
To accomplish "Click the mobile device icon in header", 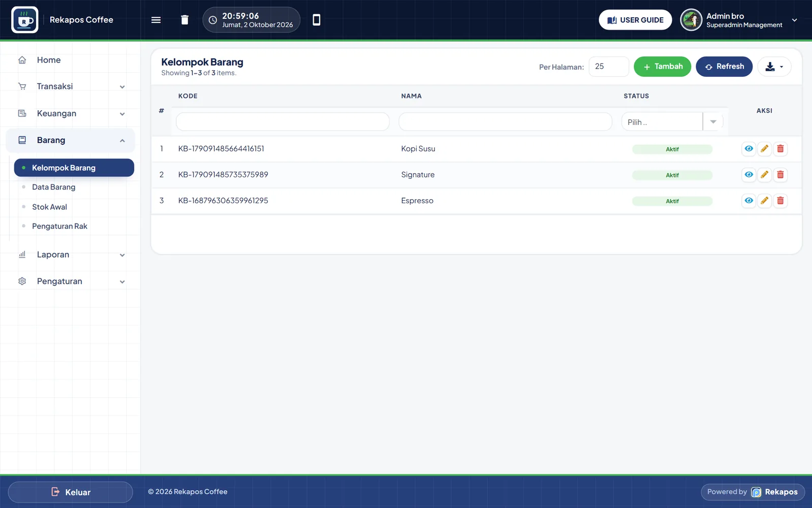I will (316, 20).
